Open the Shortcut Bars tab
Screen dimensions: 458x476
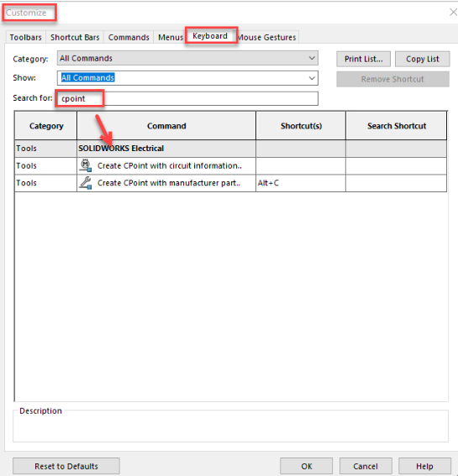click(x=75, y=37)
